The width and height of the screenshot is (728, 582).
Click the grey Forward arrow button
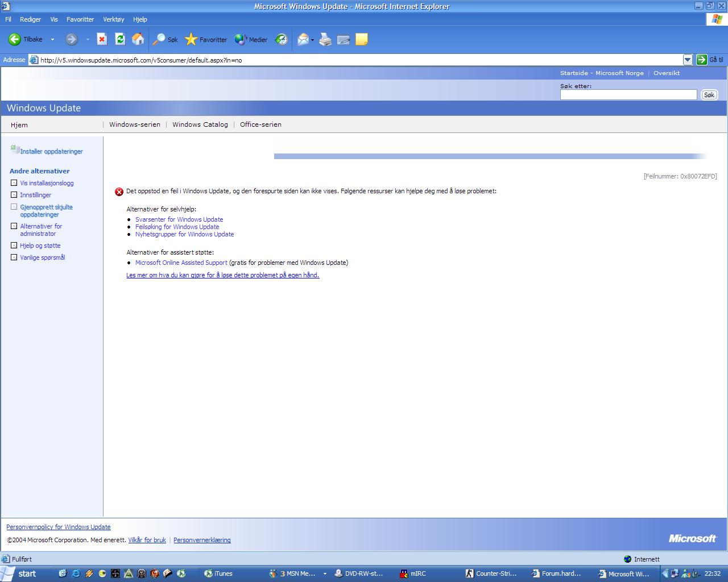(x=72, y=39)
